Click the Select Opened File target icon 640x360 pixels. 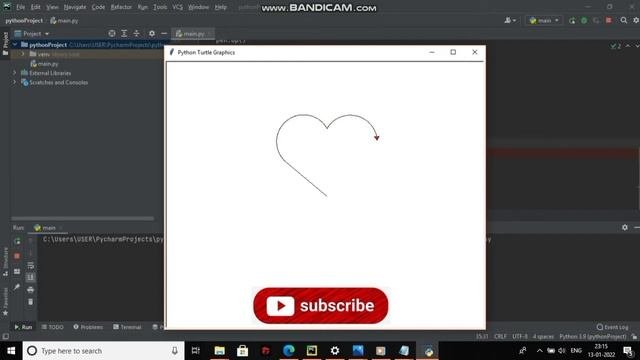(112, 33)
